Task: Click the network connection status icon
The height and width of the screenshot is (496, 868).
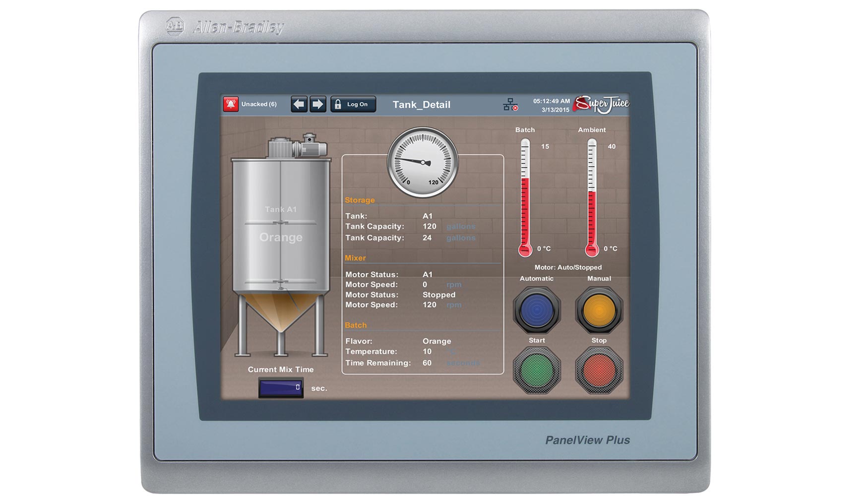Action: point(510,105)
